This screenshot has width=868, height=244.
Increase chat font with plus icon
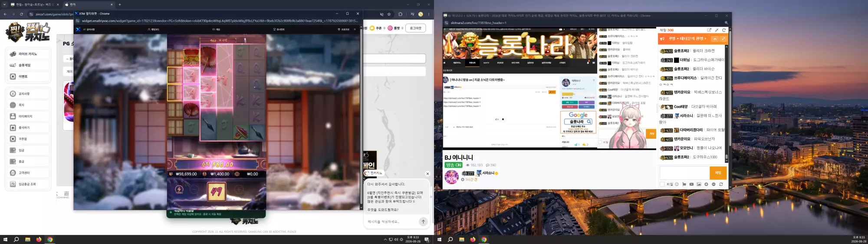coord(706,185)
